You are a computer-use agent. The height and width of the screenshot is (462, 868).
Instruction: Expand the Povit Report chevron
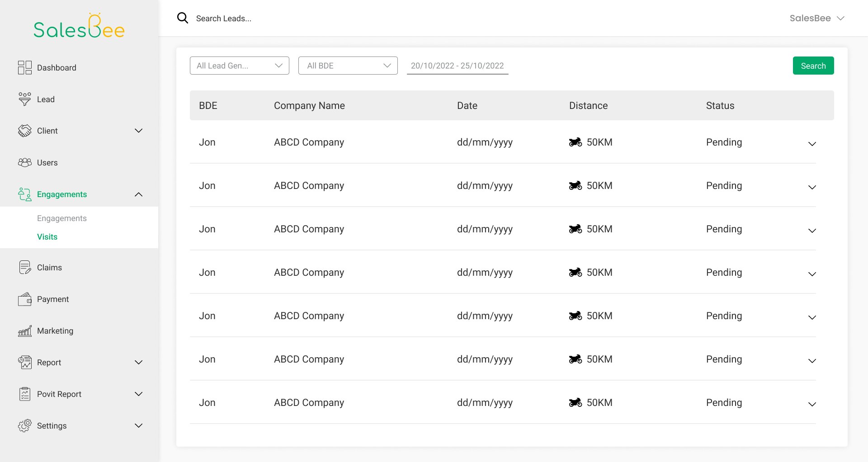(139, 394)
